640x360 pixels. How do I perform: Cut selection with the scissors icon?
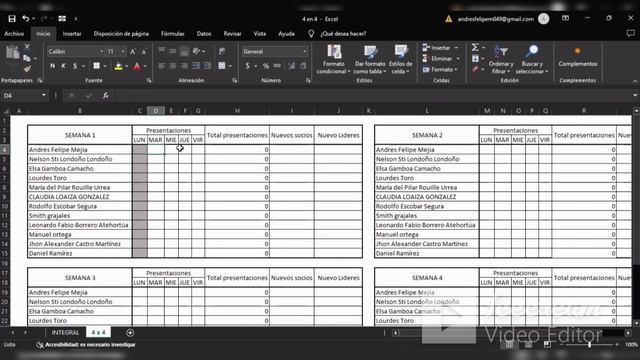click(x=27, y=47)
